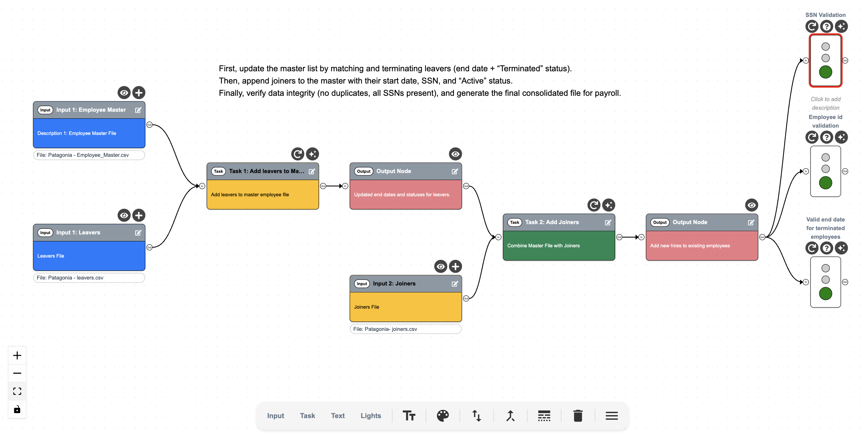The height and width of the screenshot is (435, 868).
Task: Toggle eye visibility above Input 2: Joiners
Action: (440, 266)
